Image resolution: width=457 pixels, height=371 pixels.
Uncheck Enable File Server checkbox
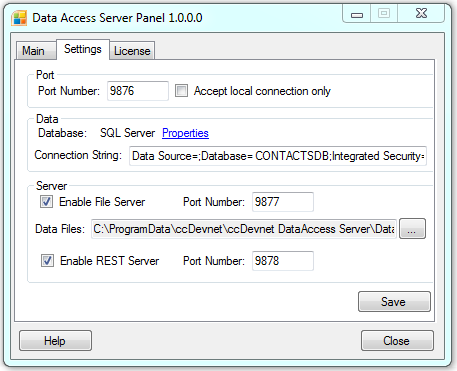pyautogui.click(x=46, y=202)
